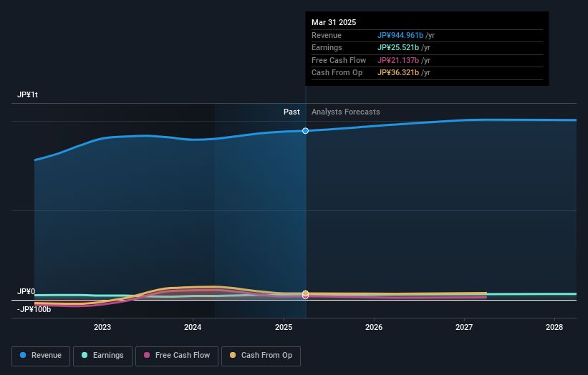Click the 2028 x-axis label
Image resolution: width=588 pixels, height=375 pixels.
pyautogui.click(x=554, y=328)
